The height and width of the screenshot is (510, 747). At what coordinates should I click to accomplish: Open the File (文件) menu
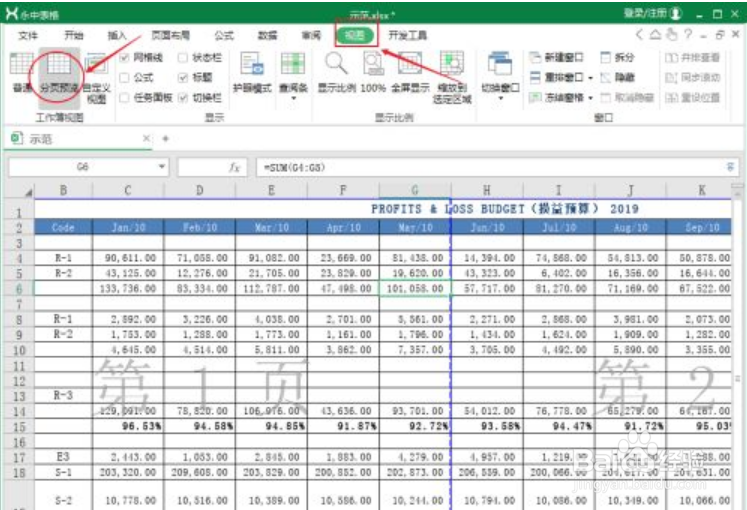[x=28, y=35]
